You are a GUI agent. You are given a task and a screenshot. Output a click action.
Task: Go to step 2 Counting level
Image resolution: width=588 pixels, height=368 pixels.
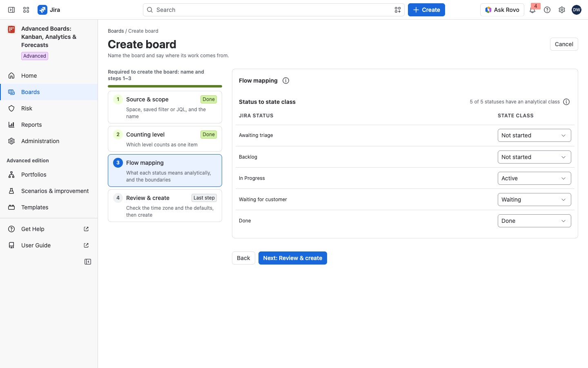point(165,139)
